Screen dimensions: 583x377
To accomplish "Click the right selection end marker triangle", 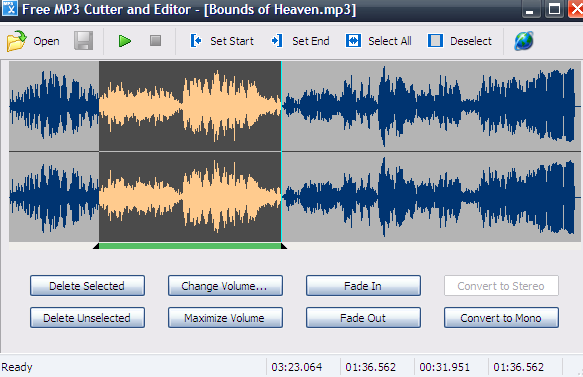I will tap(284, 246).
